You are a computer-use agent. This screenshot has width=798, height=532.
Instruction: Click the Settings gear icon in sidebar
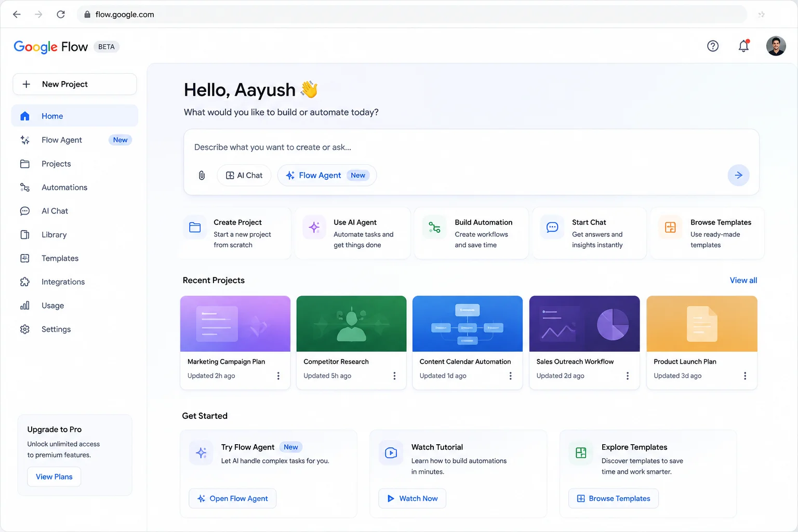(25, 329)
